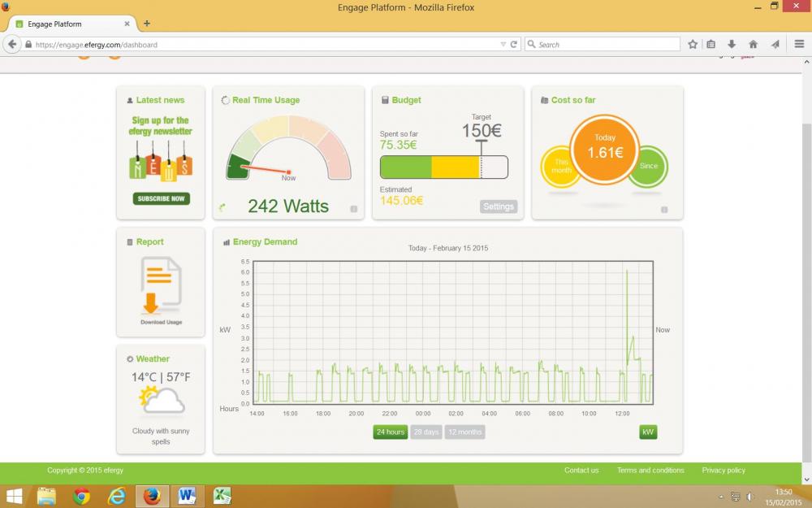This screenshot has height=508, width=812.
Task: Click the refresh icon beside 242 Watts
Action: (222, 208)
